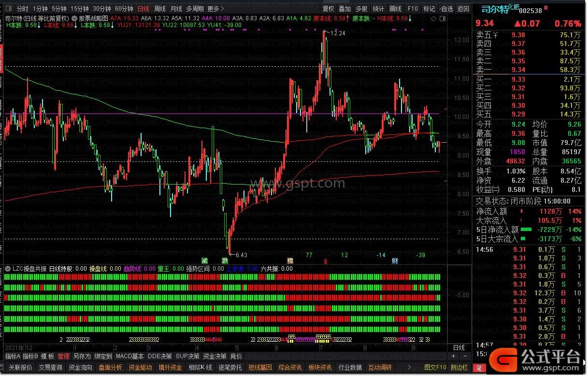Select MACD基本 indicator
588x376 pixels.
click(130, 356)
